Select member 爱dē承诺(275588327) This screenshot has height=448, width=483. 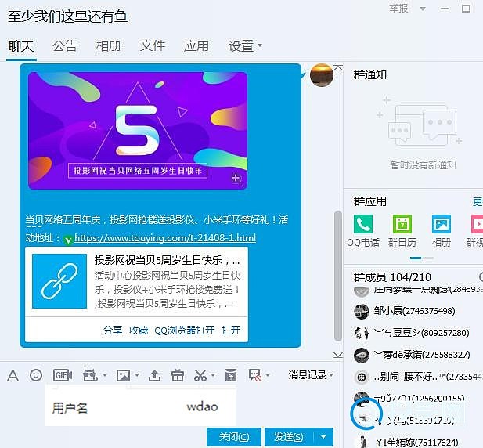tap(414, 355)
